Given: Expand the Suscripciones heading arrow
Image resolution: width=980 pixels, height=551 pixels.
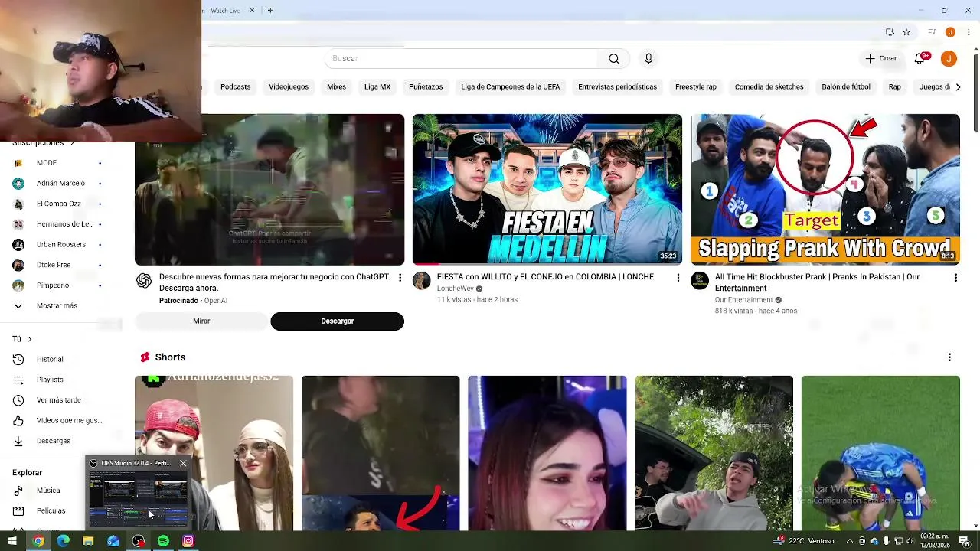Looking at the screenshot, I should (72, 143).
